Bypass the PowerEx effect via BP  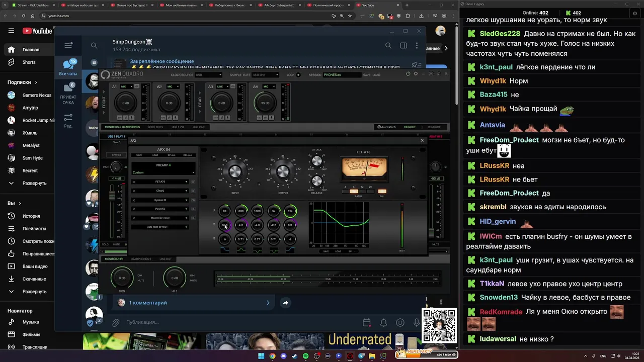pyautogui.click(x=193, y=209)
